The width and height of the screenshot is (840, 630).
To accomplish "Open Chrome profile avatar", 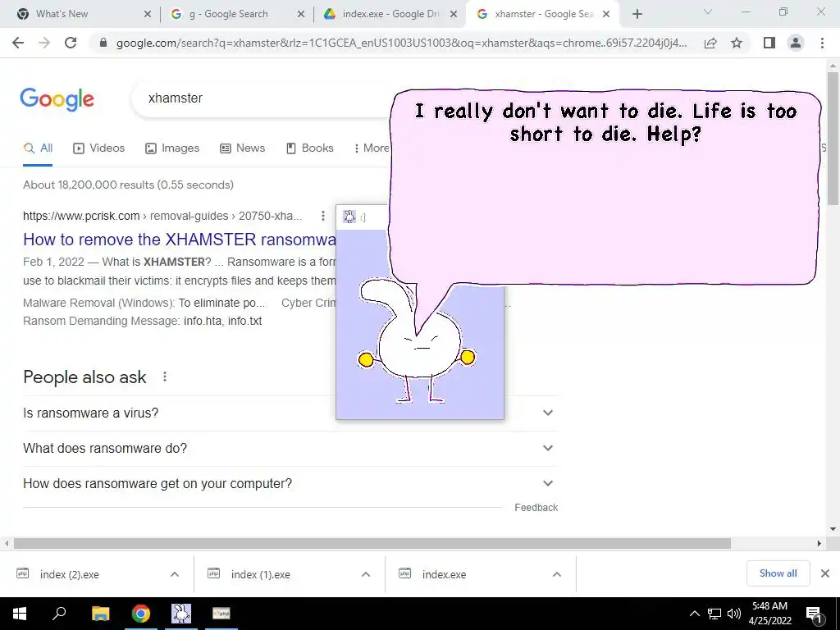I will click(796, 43).
